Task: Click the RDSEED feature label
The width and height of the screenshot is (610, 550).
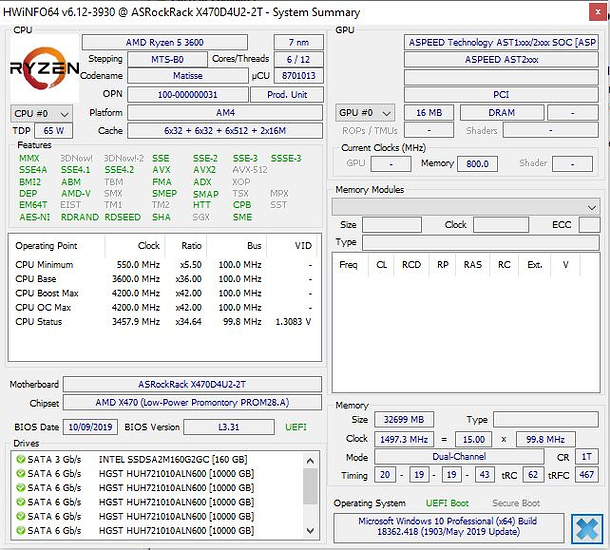Action: tap(123, 217)
